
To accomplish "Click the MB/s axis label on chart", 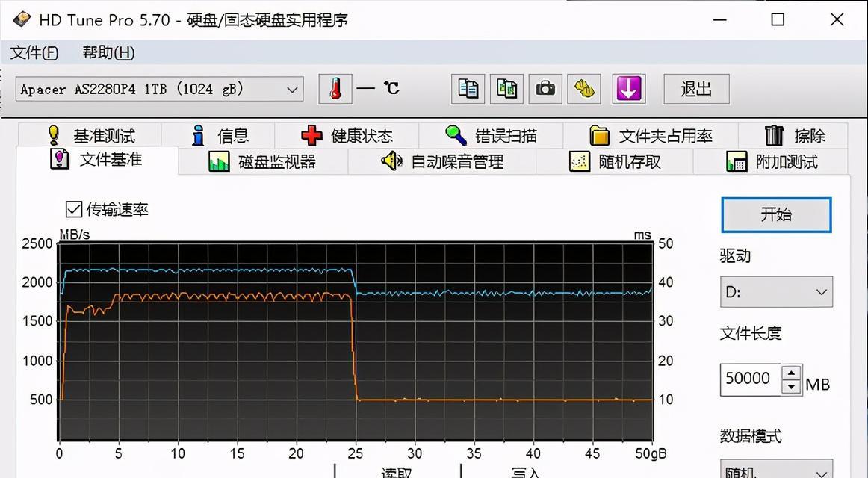I will click(x=75, y=235).
